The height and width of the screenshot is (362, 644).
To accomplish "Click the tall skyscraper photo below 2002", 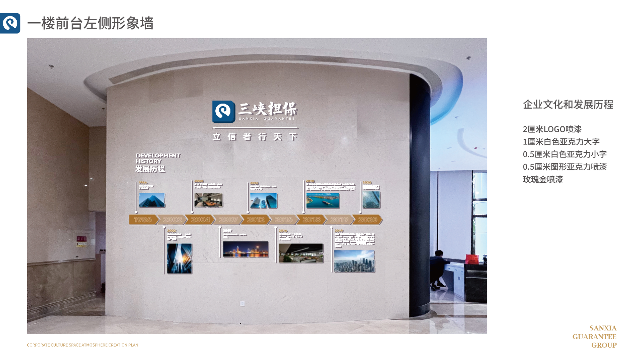I will pyautogui.click(x=179, y=258).
